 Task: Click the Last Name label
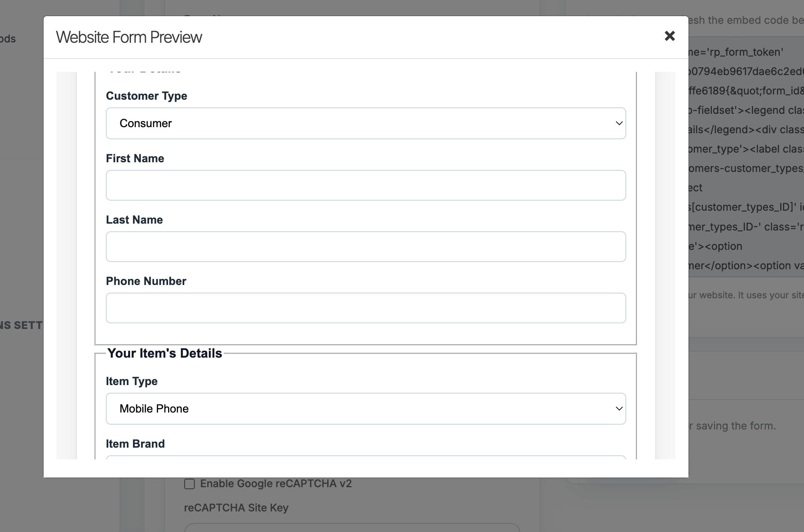point(134,220)
